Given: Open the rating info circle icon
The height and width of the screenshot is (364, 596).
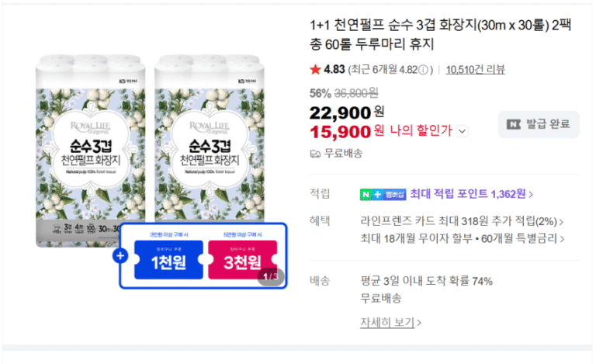Looking at the screenshot, I should [423, 70].
